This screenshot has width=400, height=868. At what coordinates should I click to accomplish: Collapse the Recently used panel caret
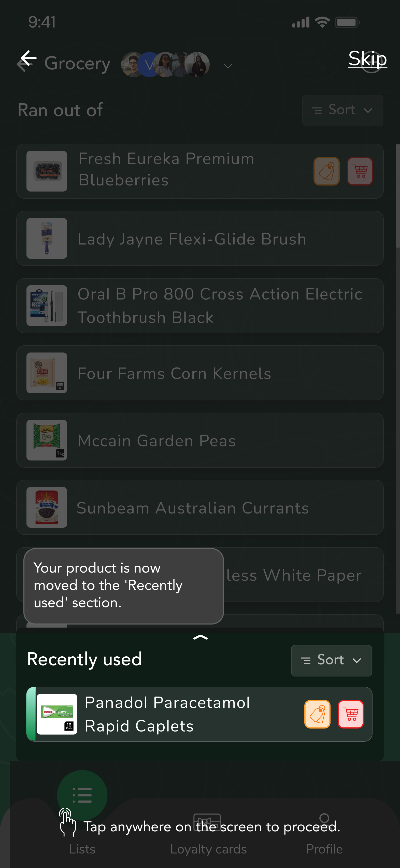200,637
